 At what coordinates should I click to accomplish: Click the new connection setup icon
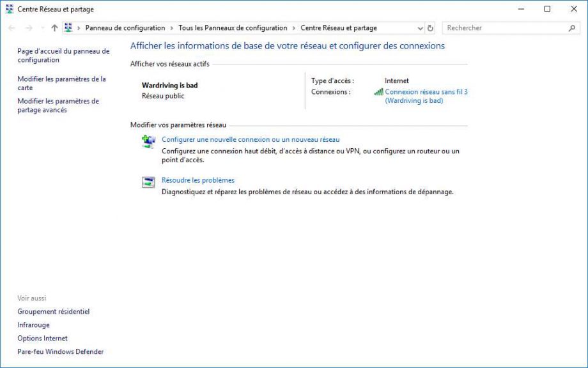point(148,142)
